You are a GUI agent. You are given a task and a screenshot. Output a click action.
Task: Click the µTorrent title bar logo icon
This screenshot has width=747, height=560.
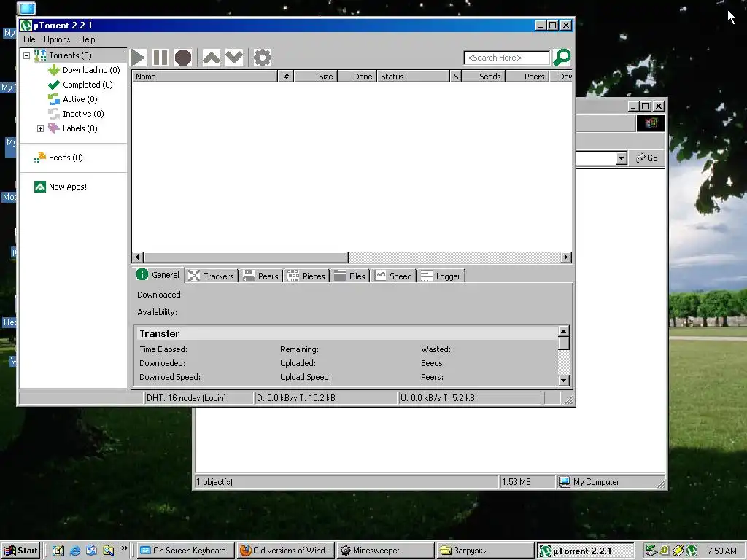click(x=27, y=26)
